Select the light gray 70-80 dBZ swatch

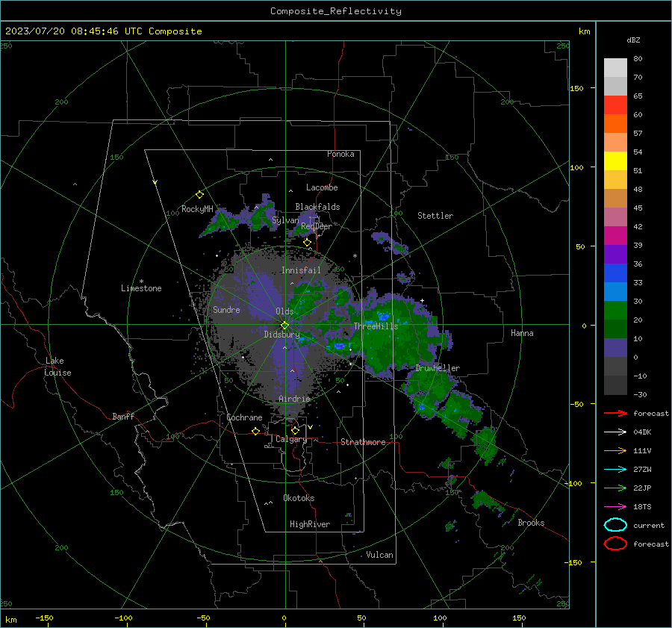[x=615, y=68]
